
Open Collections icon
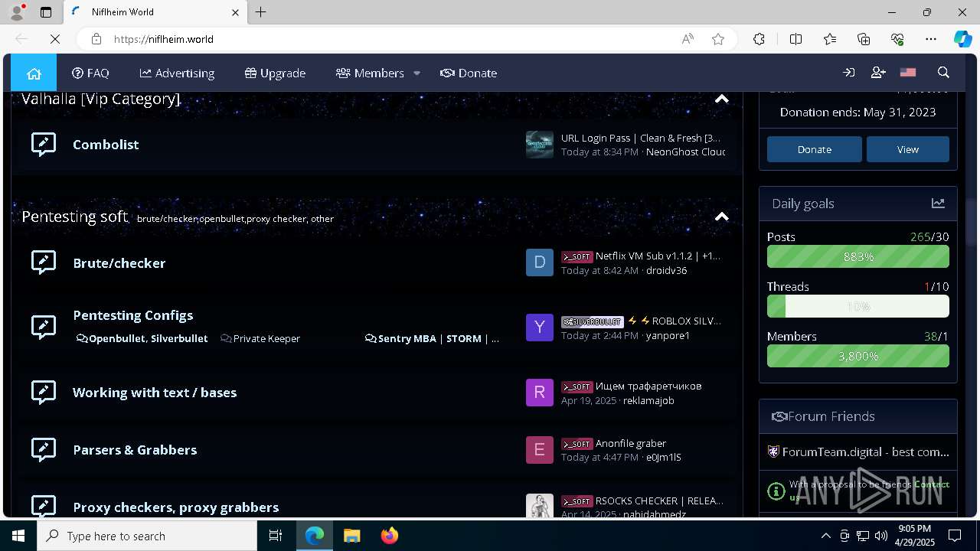click(x=864, y=39)
